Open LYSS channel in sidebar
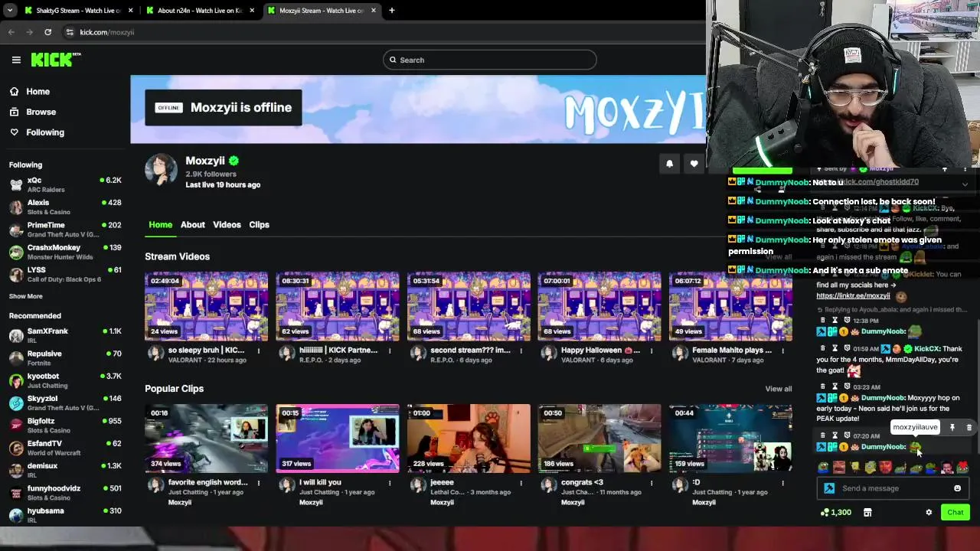Image resolution: width=980 pixels, height=551 pixels. (65, 275)
